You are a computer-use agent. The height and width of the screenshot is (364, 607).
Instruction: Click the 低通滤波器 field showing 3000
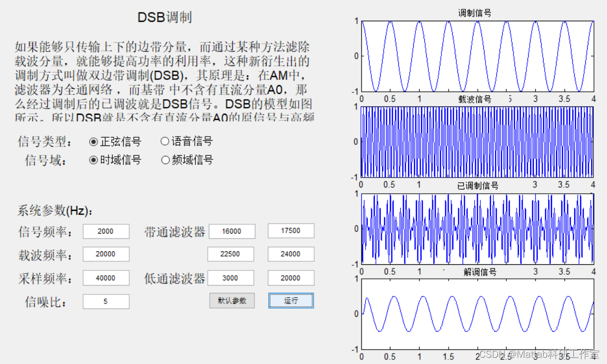coord(232,278)
